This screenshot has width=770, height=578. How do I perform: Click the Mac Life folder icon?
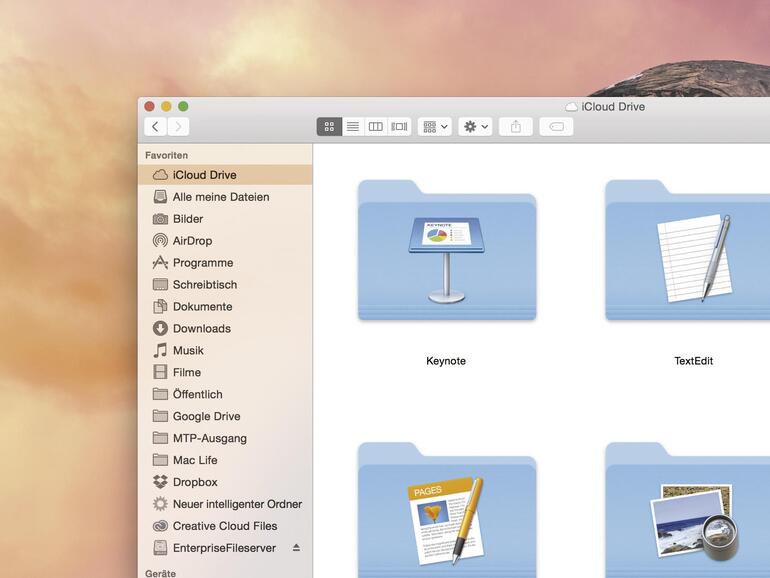pos(160,460)
